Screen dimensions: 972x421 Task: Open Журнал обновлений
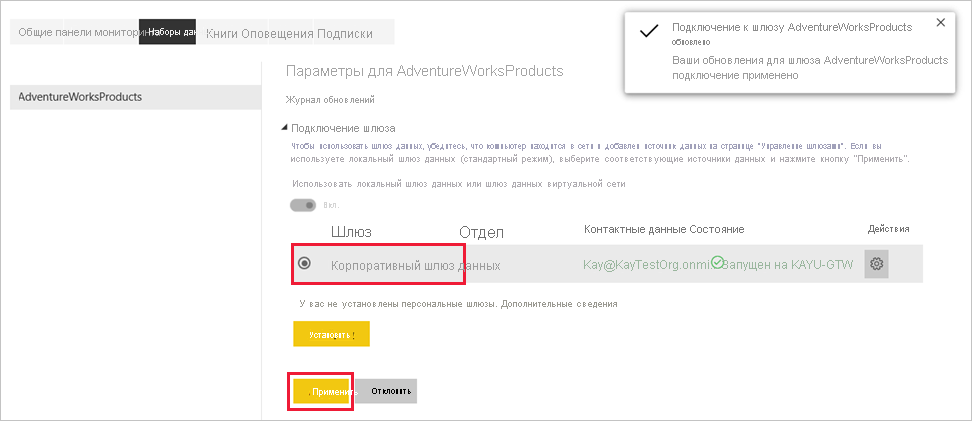coord(330,100)
